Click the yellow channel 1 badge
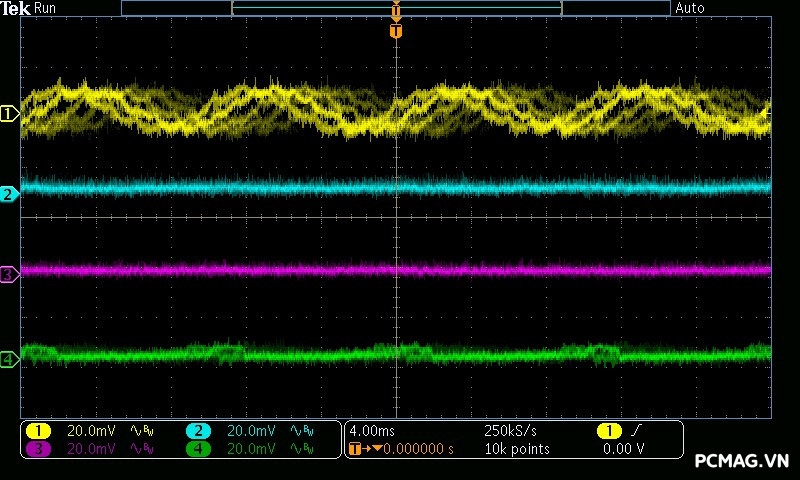This screenshot has width=800, height=480. pos(38,430)
